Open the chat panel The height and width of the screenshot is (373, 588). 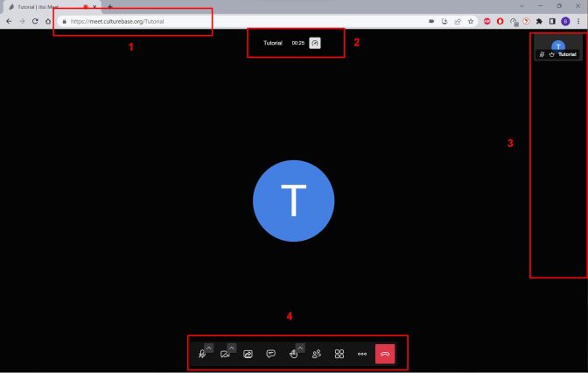click(271, 354)
